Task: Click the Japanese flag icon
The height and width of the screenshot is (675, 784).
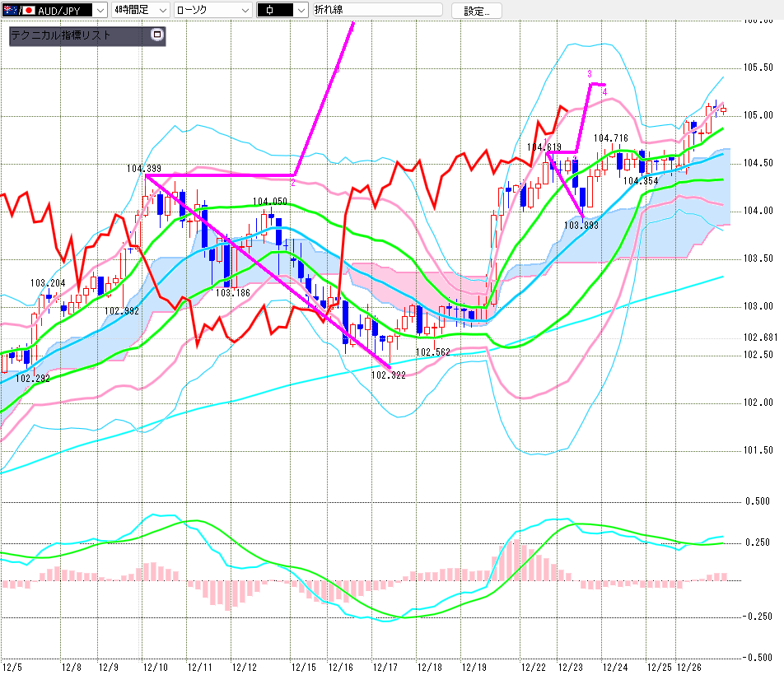Action: [27, 10]
